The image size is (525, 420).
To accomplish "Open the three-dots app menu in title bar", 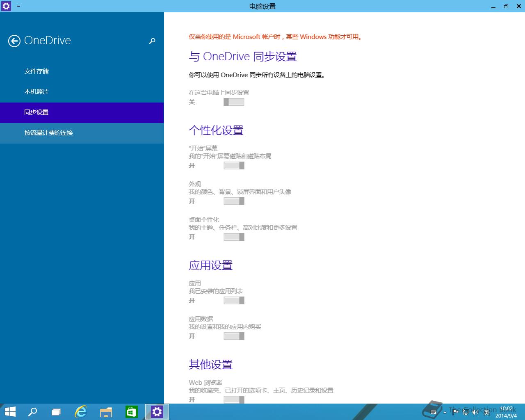I will pyautogui.click(x=18, y=6).
